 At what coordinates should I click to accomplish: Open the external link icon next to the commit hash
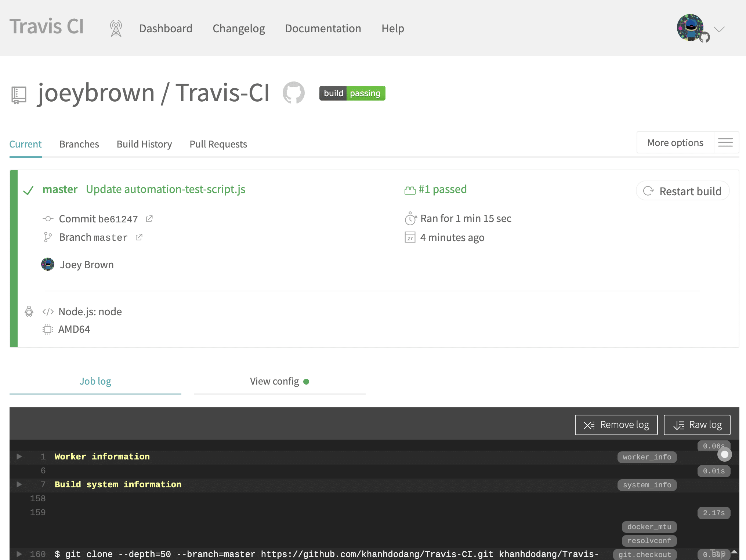coord(149,219)
